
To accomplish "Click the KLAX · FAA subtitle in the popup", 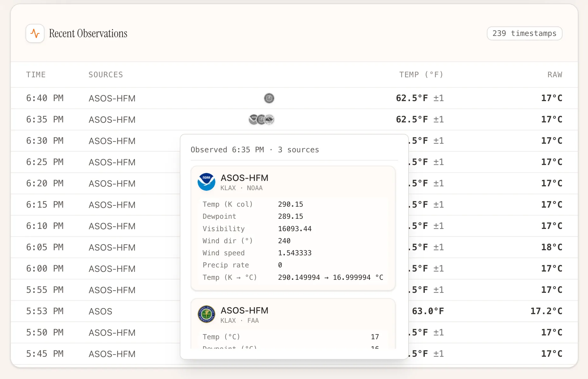I will [240, 320].
